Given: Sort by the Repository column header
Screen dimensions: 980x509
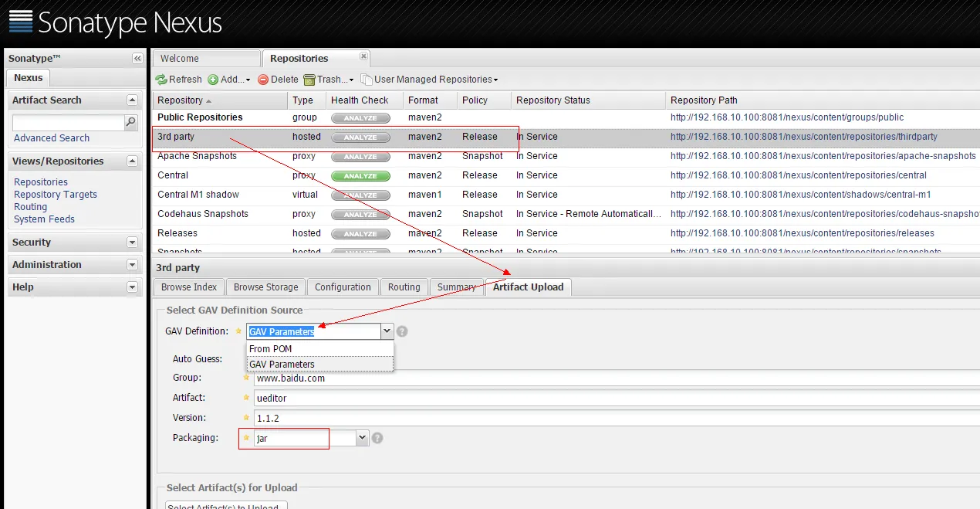Looking at the screenshot, I should pyautogui.click(x=221, y=100).
